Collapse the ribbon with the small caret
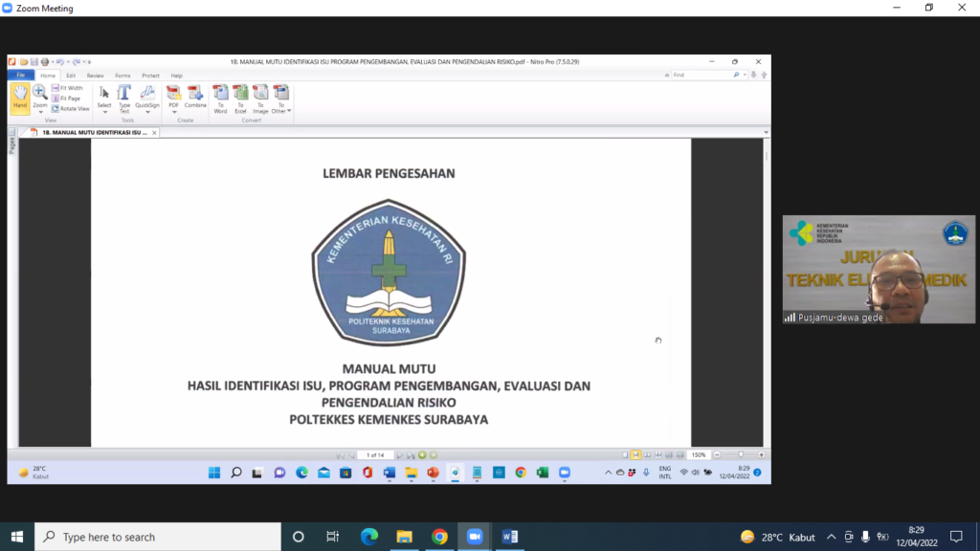This screenshot has height=551, width=980. (x=667, y=75)
